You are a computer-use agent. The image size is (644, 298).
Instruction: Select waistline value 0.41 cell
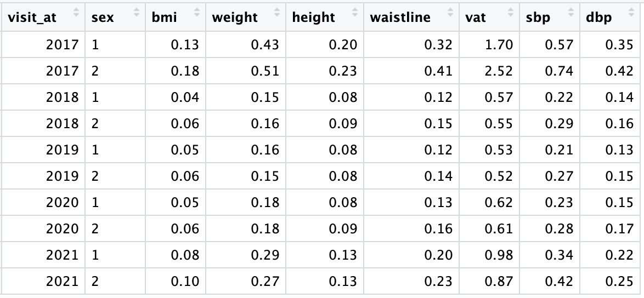coord(411,71)
